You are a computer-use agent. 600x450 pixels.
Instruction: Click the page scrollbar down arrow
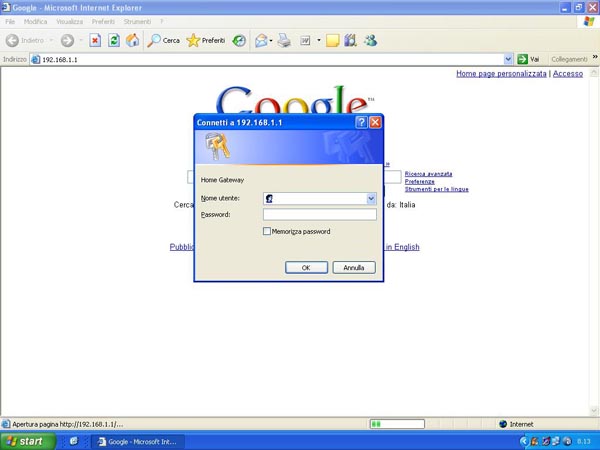pos(594,411)
